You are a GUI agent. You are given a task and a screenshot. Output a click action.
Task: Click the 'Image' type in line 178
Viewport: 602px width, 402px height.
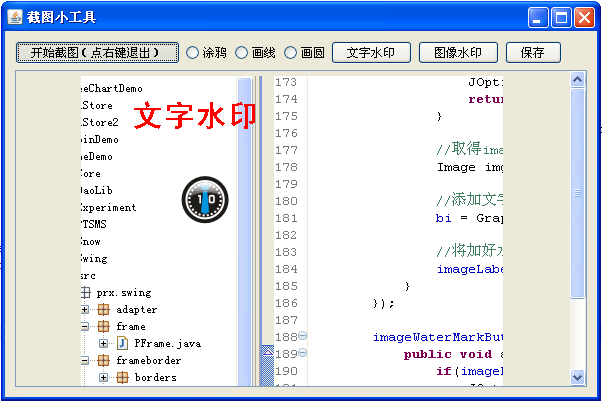pos(456,167)
